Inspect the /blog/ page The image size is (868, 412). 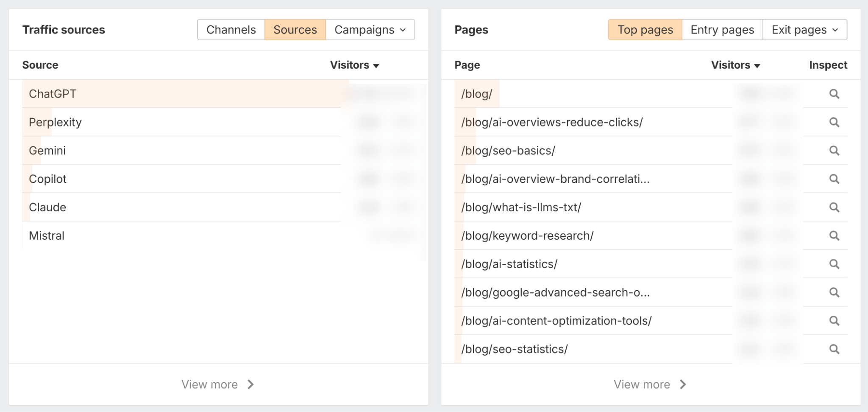[835, 93]
